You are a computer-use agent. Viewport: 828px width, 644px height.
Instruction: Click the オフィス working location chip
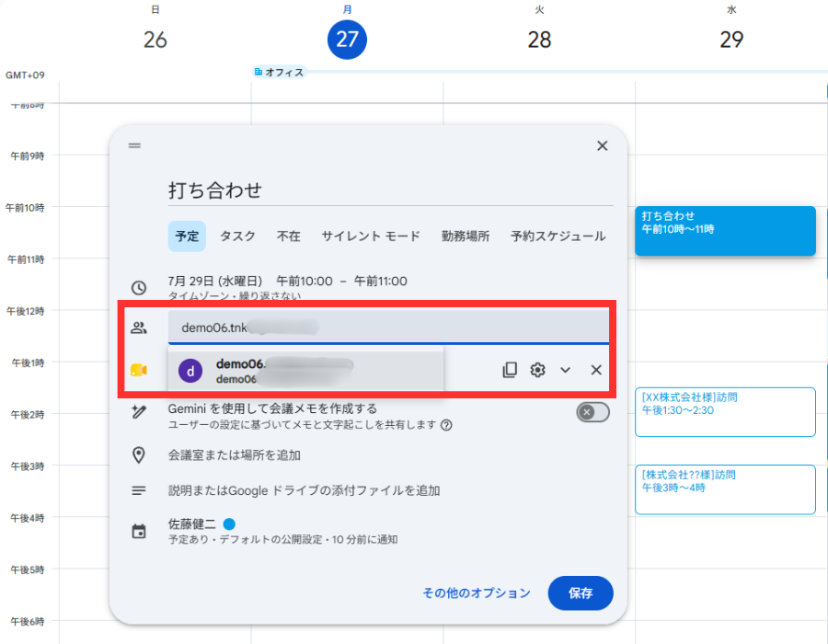[280, 72]
